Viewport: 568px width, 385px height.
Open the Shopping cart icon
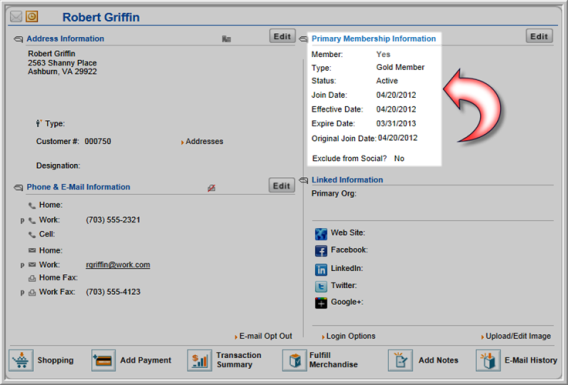pos(21,360)
